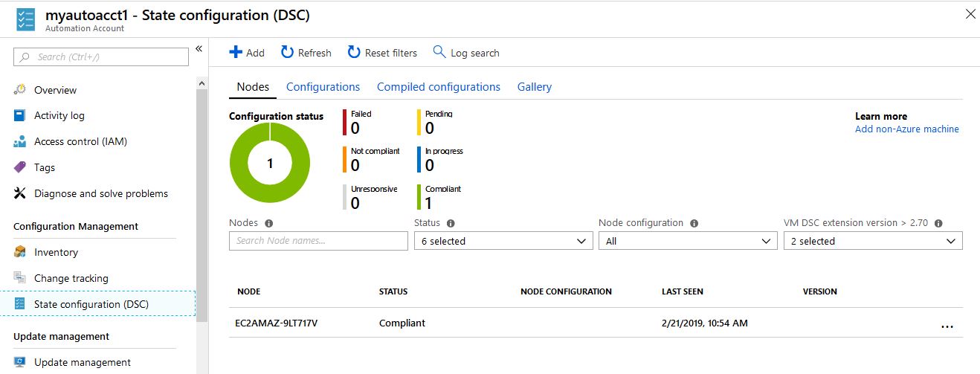Open the Status filter dropdown
This screenshot has height=374, width=980.
pyautogui.click(x=503, y=241)
